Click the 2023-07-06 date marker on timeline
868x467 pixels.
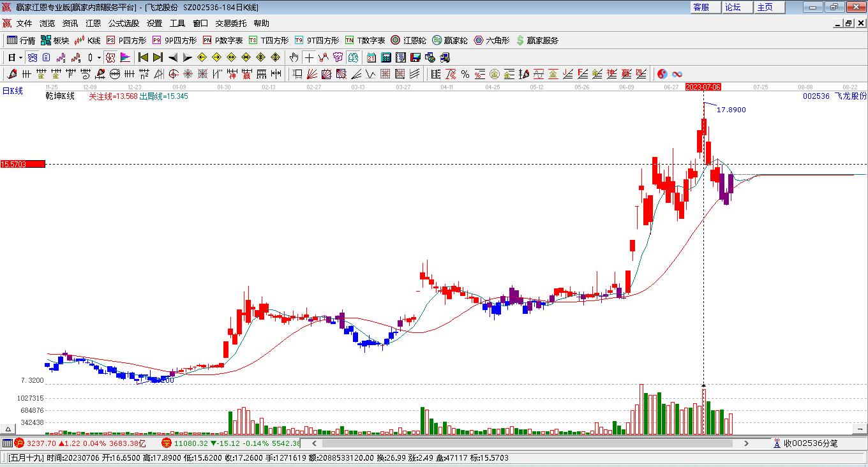pyautogui.click(x=703, y=87)
